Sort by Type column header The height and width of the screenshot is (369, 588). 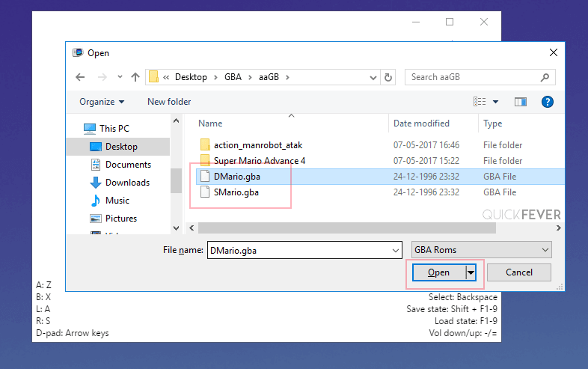coord(493,123)
